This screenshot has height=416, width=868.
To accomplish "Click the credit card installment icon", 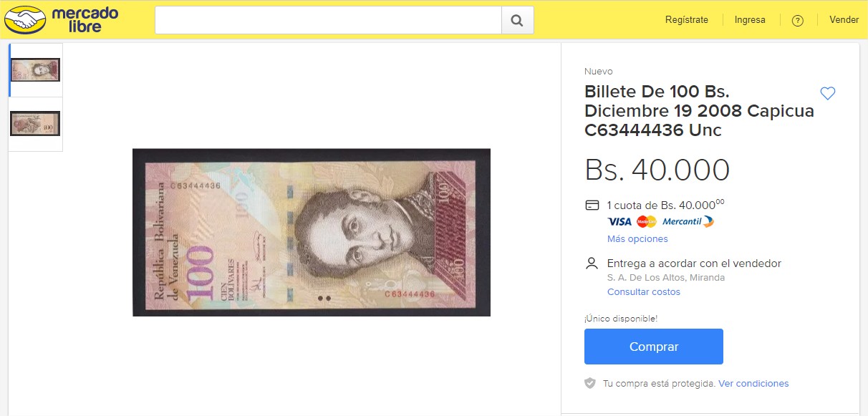I will point(592,205).
